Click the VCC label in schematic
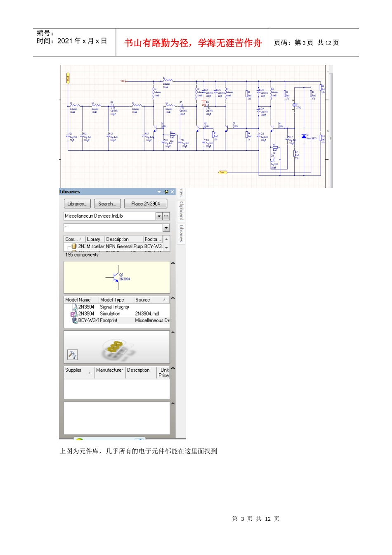 (123, 81)
